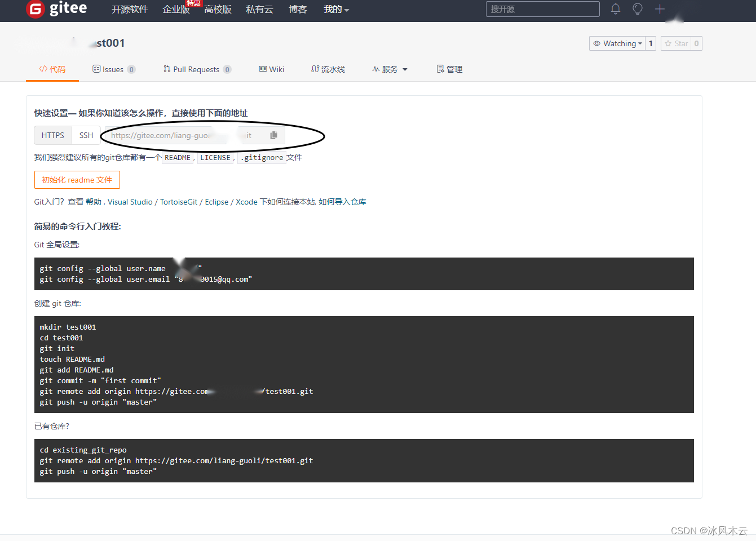
Task: Open the notifications bell icon
Action: [x=616, y=9]
